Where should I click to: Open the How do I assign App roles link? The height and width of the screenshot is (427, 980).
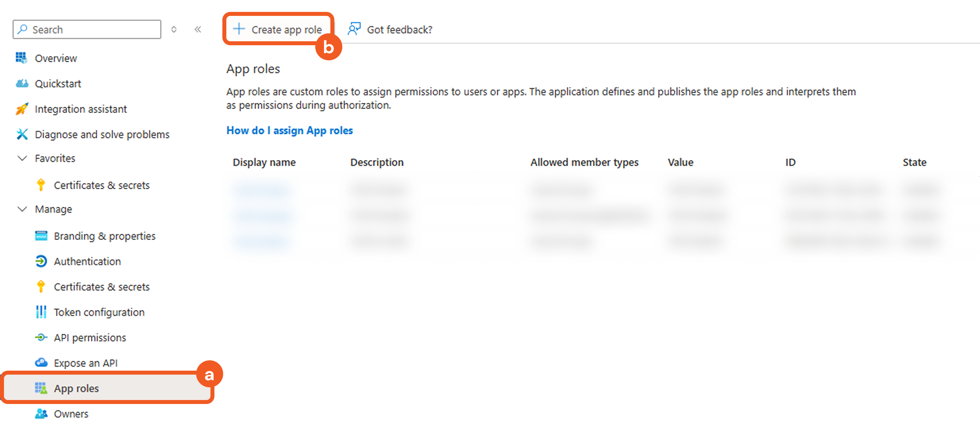click(289, 131)
